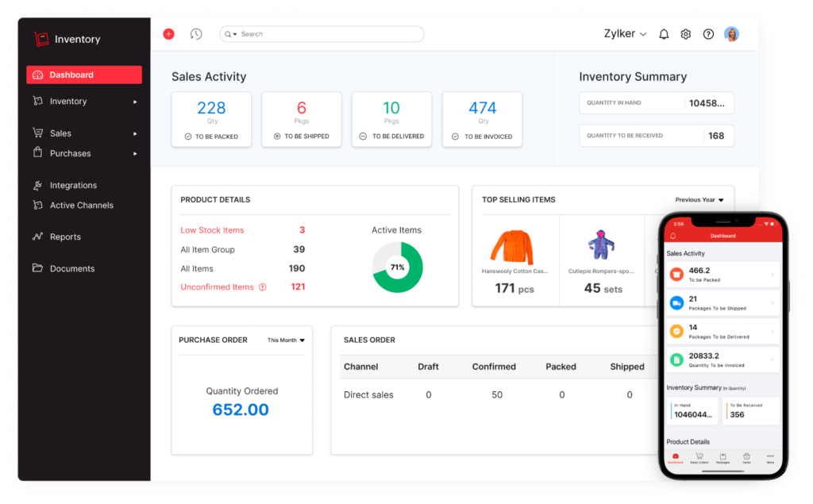Select Dashboard in the sidebar
This screenshot has height=504, width=813.
coord(84,75)
